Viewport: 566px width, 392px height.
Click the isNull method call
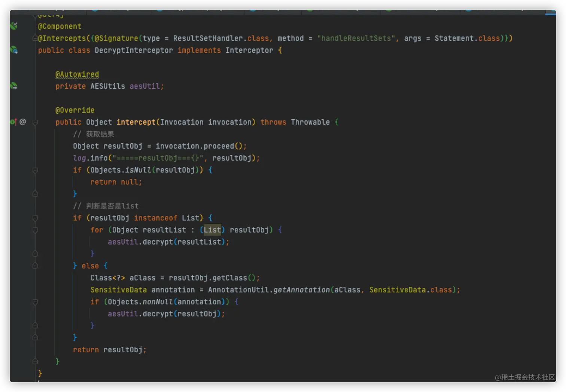click(x=138, y=170)
